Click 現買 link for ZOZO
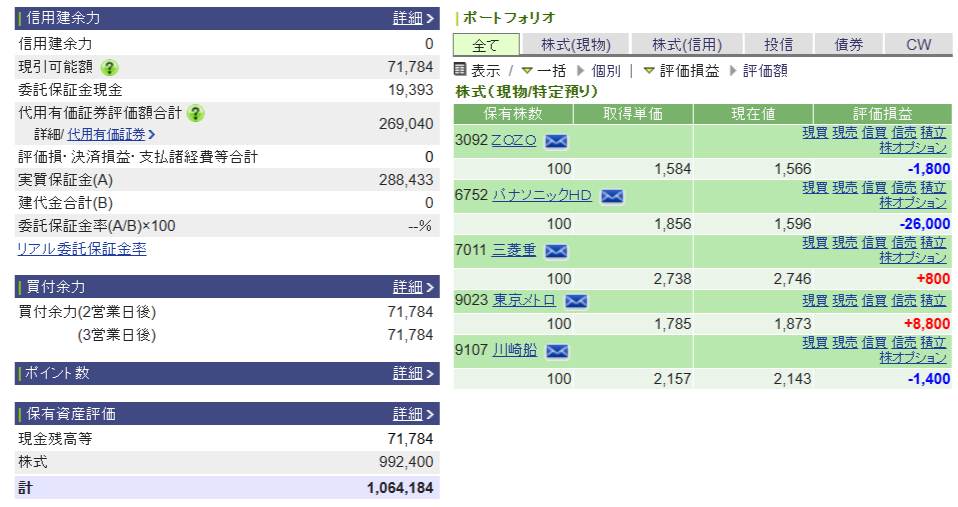The image size is (958, 507). (x=814, y=133)
